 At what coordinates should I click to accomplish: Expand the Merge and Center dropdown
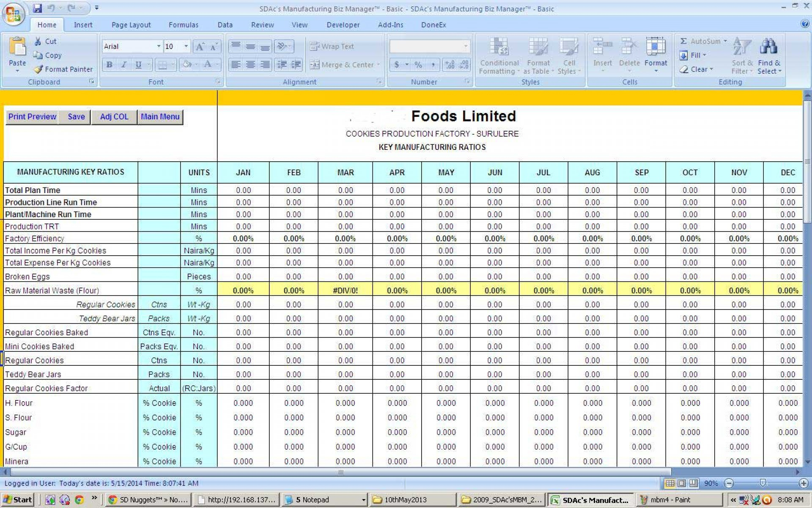378,64
